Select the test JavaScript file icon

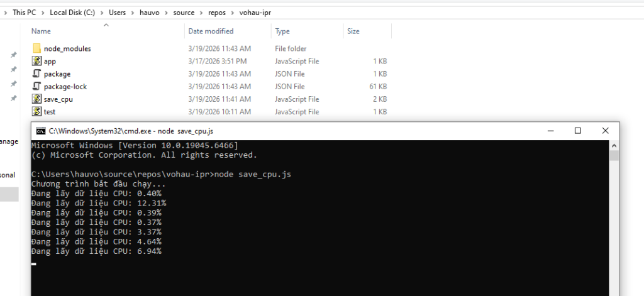pyautogui.click(x=37, y=112)
